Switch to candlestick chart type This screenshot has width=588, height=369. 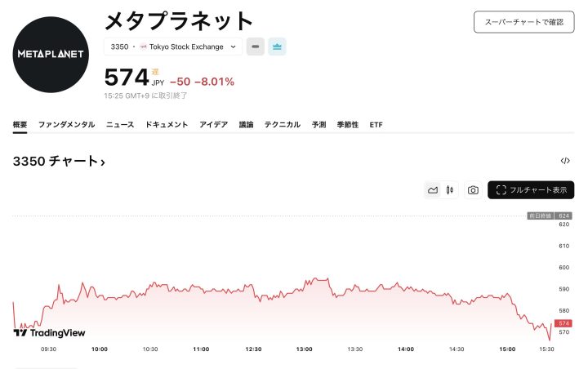[x=449, y=190]
